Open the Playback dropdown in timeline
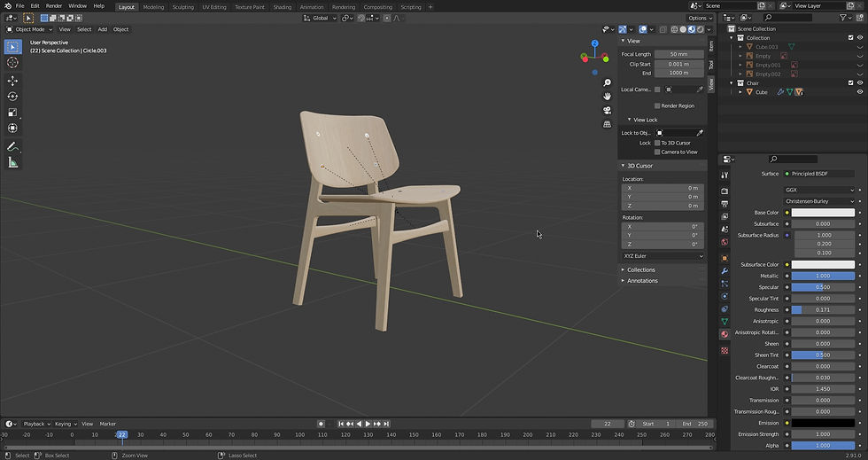 point(36,424)
